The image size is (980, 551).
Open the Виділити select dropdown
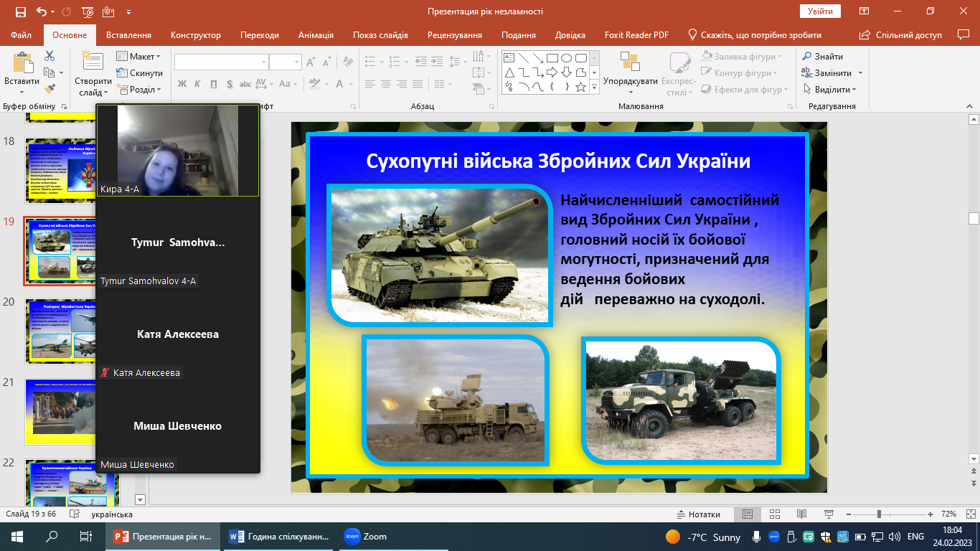(x=833, y=90)
